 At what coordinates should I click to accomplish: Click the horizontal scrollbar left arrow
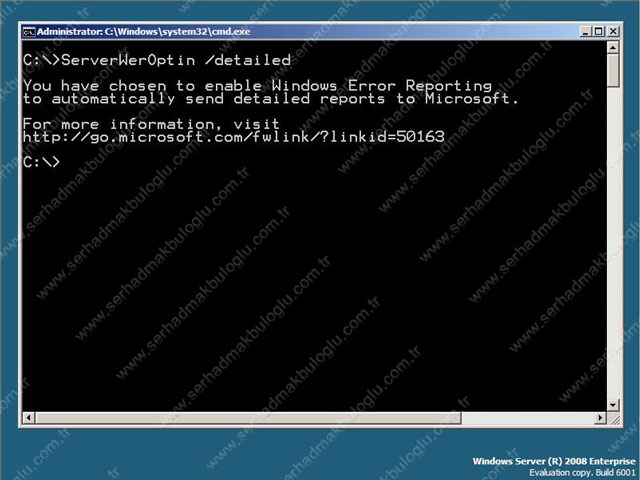(x=29, y=418)
